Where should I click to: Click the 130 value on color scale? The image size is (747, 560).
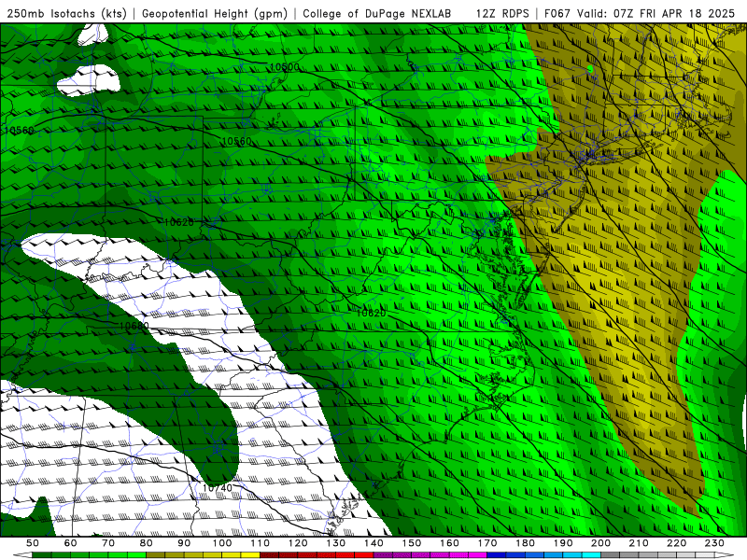point(335,543)
